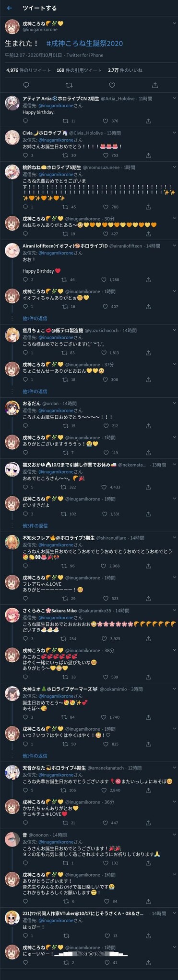
Task: Tap the back arrow beside ツイートする
Action: click(10, 8)
